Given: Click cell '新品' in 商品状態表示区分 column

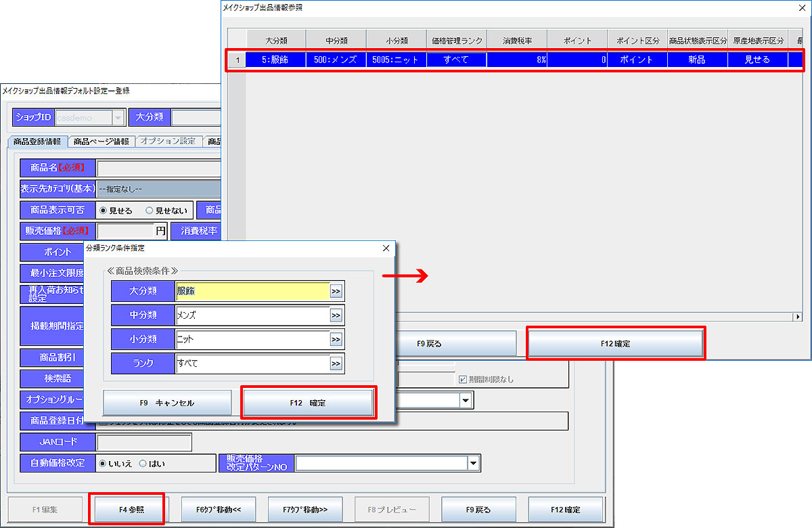Looking at the screenshot, I should coord(698,60).
